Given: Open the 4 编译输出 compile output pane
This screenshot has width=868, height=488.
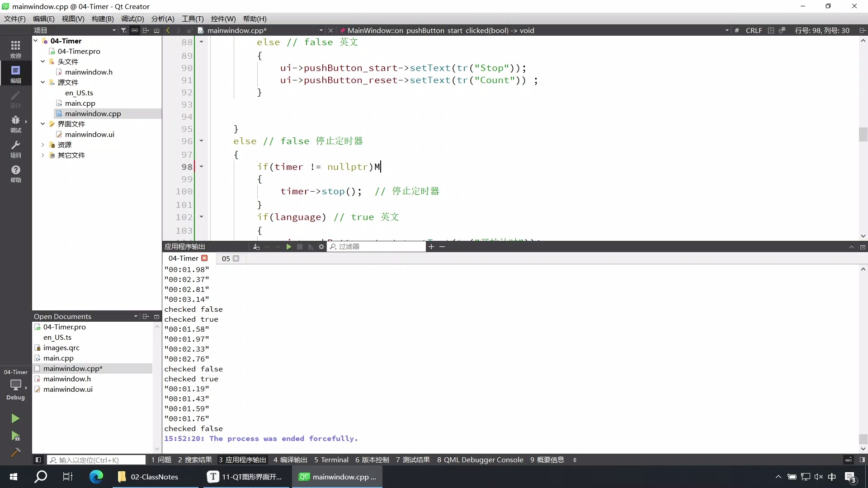Looking at the screenshot, I should point(290,460).
